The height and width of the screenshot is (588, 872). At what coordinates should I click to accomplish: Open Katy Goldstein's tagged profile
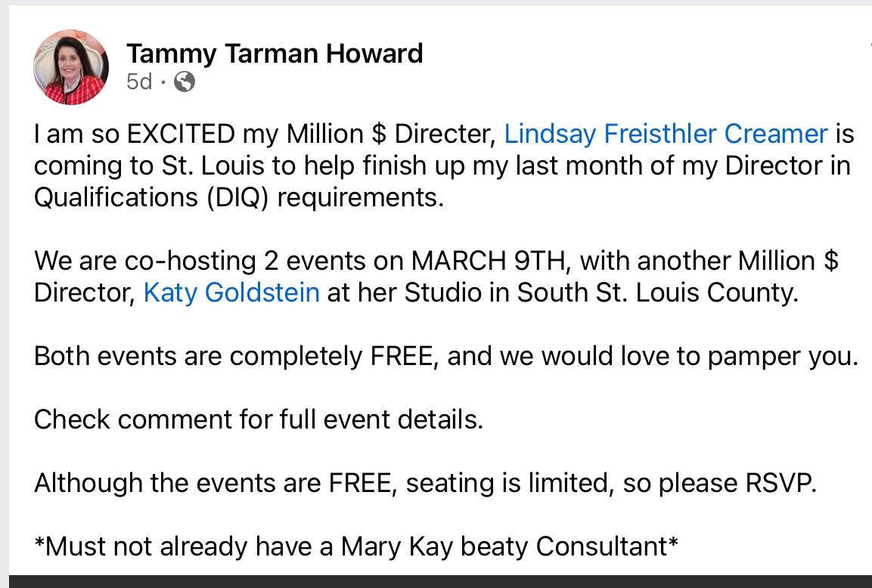[231, 292]
